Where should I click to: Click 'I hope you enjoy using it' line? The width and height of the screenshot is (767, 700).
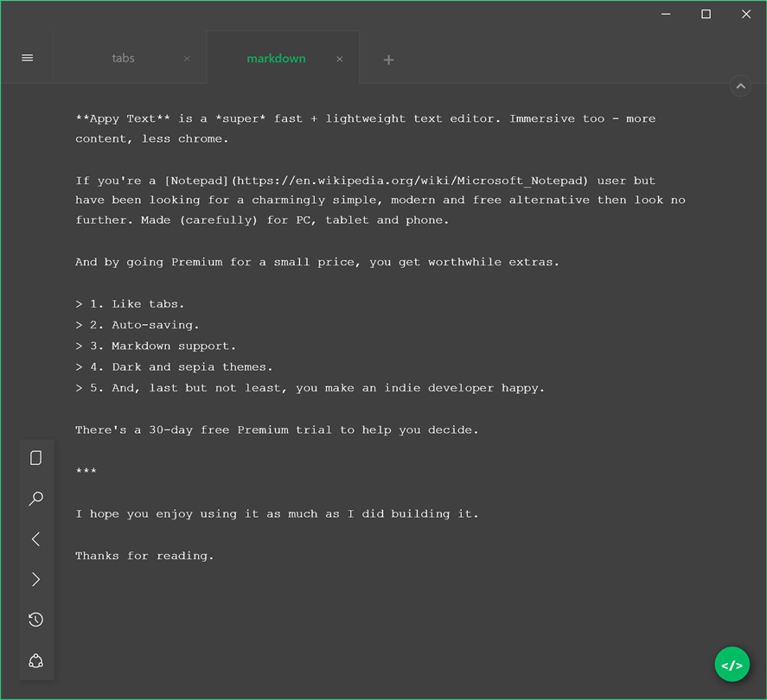277,513
